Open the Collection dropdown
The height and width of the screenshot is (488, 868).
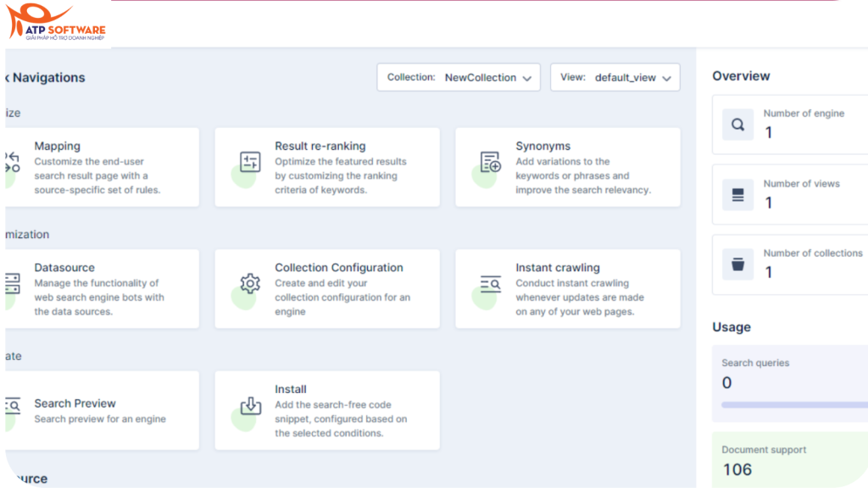459,77
